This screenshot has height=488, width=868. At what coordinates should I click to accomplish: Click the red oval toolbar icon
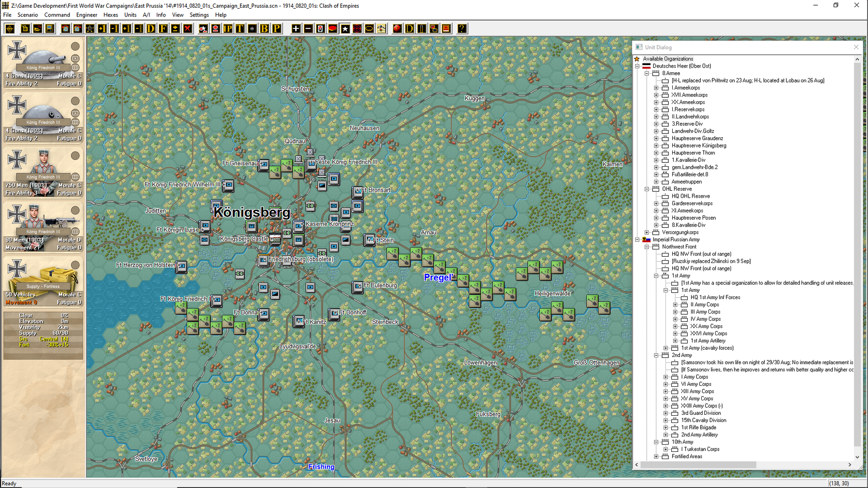(333, 28)
